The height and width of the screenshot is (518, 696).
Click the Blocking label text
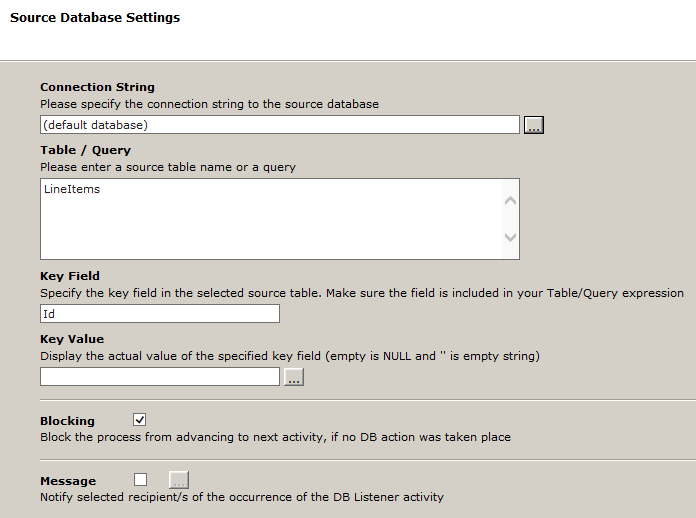(x=67, y=421)
